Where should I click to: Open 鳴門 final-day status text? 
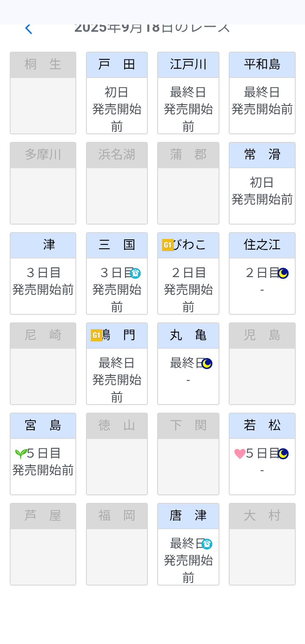pos(117,380)
